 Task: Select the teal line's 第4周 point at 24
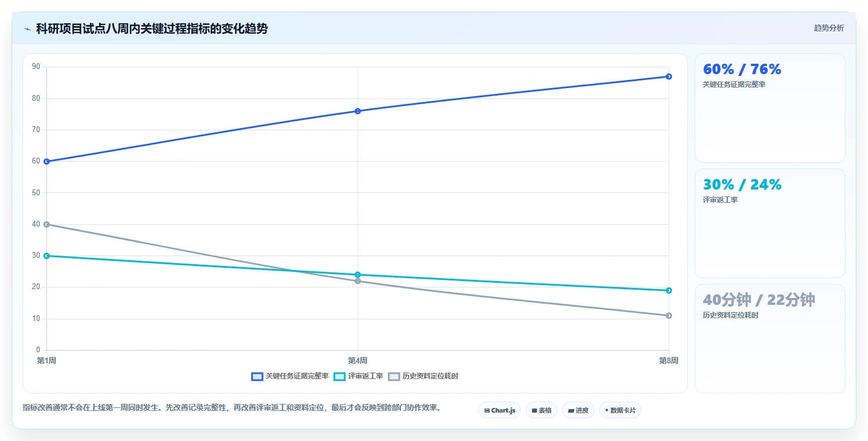pyautogui.click(x=358, y=275)
